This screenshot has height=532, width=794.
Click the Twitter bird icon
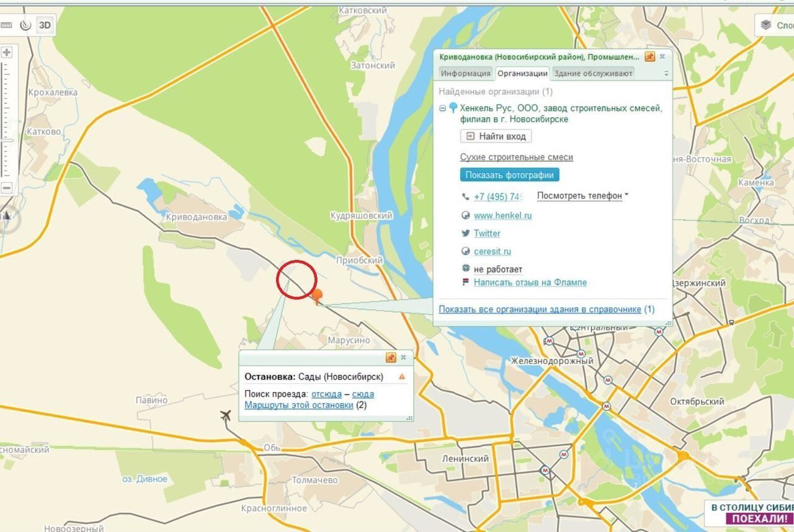tap(466, 233)
